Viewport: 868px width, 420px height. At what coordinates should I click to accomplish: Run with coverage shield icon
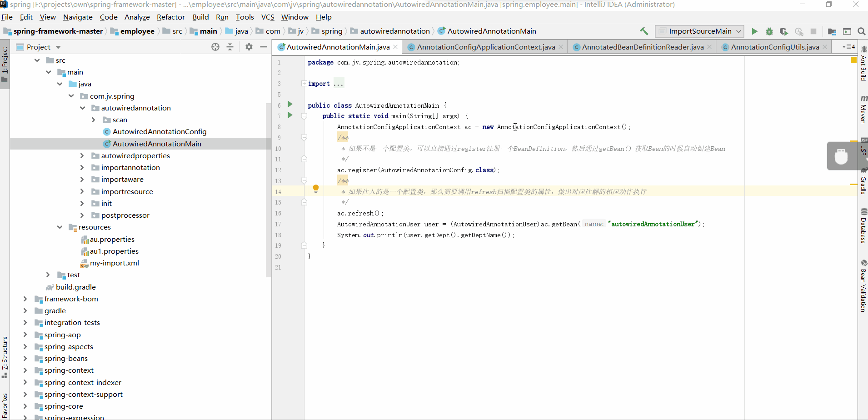coord(784,31)
